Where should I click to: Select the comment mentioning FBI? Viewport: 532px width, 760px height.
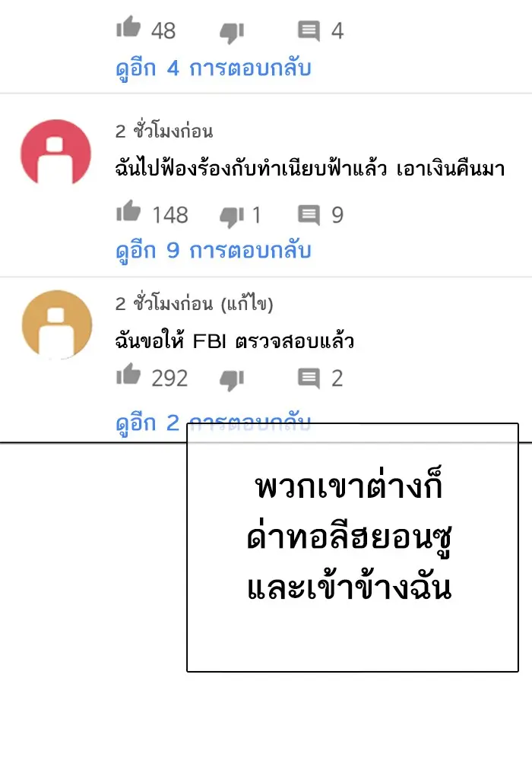[235, 341]
